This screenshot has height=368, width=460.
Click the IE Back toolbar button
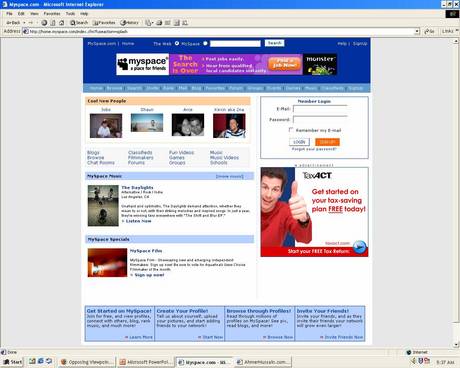pos(13,23)
